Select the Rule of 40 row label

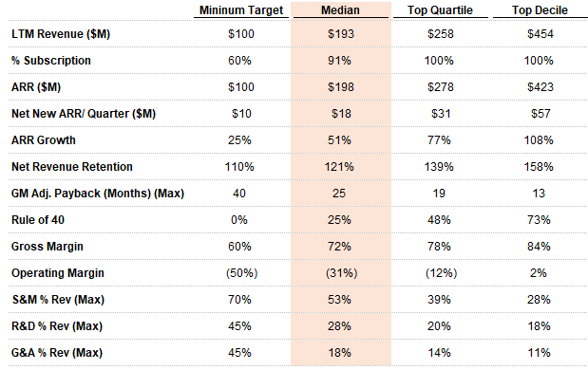[38, 220]
